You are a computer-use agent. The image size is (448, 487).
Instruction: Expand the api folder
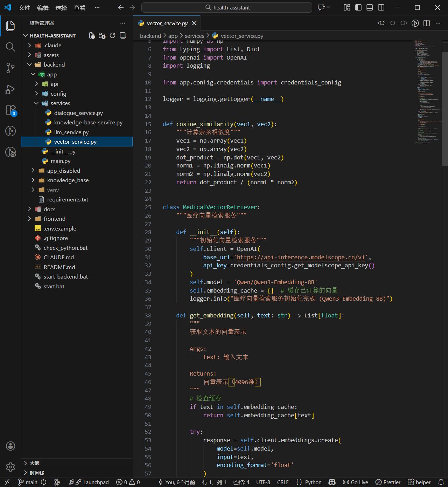coord(77,84)
